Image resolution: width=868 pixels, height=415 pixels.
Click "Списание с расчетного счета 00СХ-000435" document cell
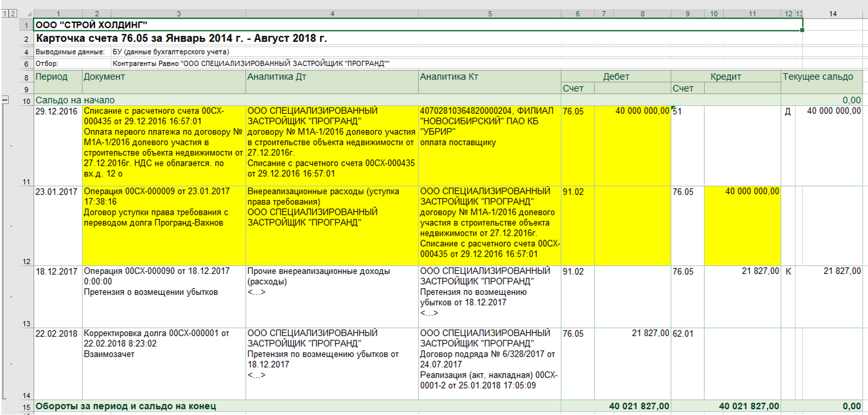click(164, 146)
